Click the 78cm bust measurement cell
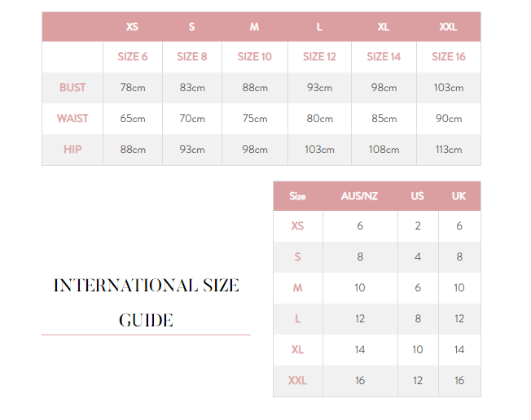Screen dimensions: 531x420 [x=133, y=88]
